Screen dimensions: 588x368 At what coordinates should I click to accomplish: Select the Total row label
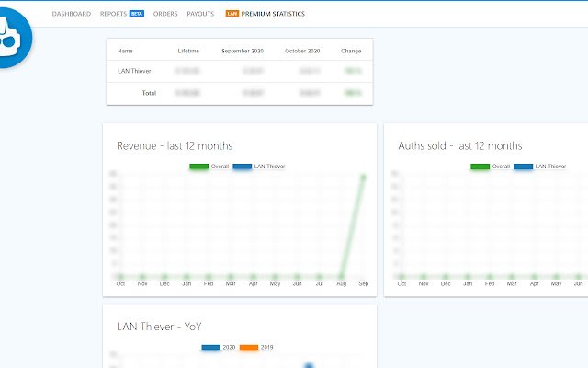(x=149, y=93)
